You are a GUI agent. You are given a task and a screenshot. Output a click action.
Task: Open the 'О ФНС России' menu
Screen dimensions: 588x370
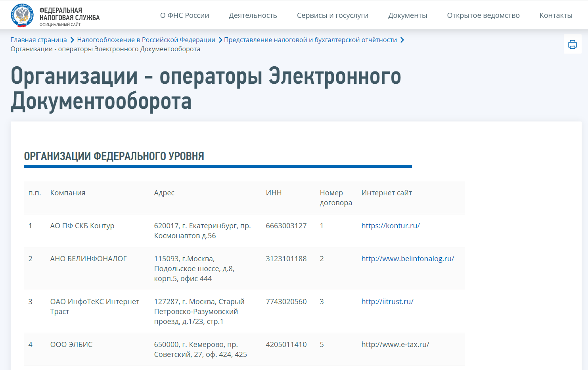(184, 15)
